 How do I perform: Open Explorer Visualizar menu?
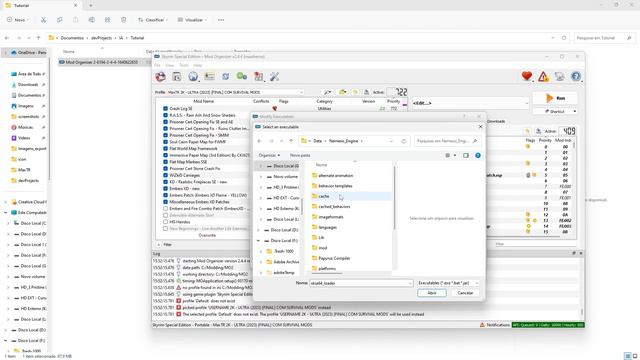[192, 20]
